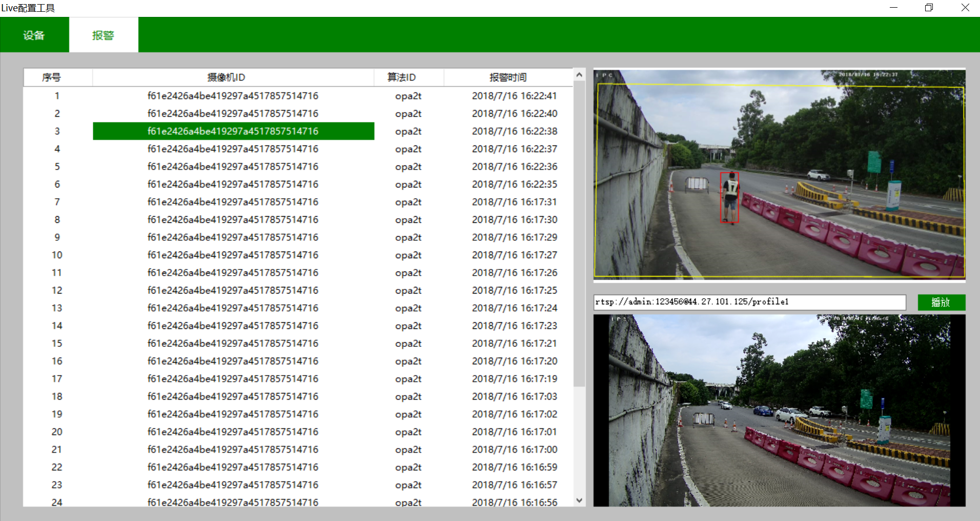
Task: Click camera ID in row 18
Action: (233, 397)
